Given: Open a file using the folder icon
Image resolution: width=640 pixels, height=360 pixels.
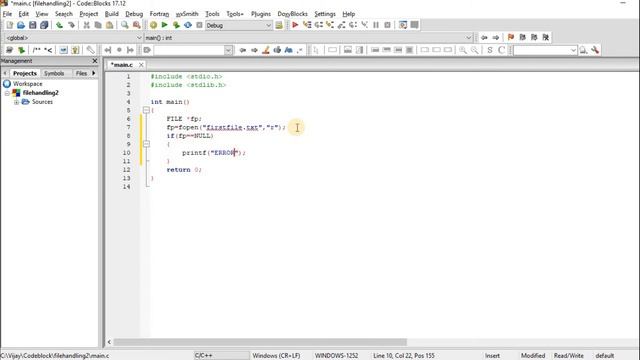Looking at the screenshot, I should point(21,25).
